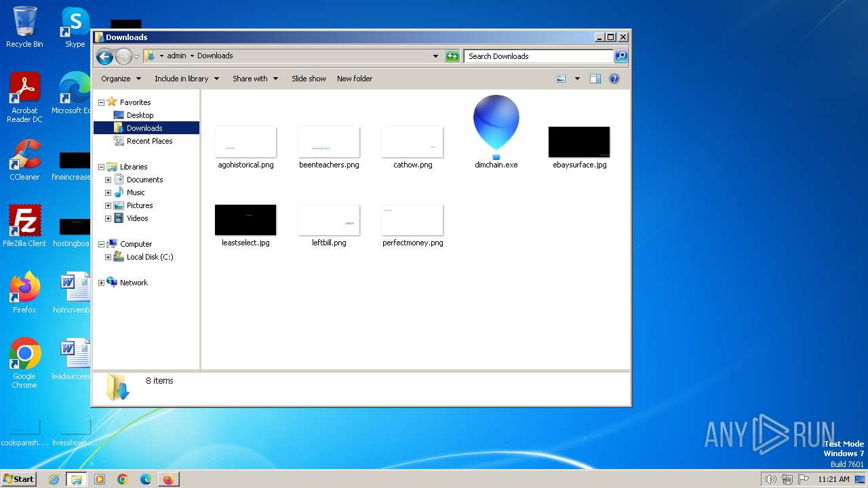Open Recycle Bin desktop icon
The height and width of the screenshot is (488, 868).
tap(24, 27)
